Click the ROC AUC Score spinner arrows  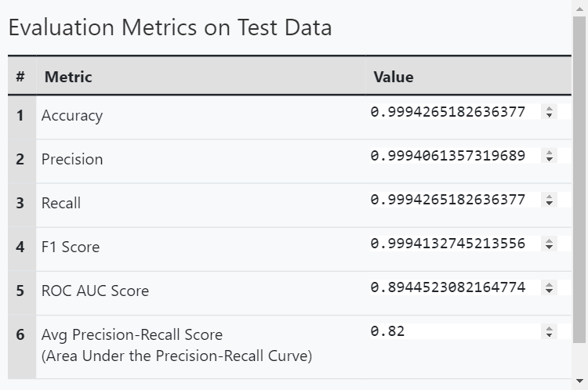pos(549,287)
